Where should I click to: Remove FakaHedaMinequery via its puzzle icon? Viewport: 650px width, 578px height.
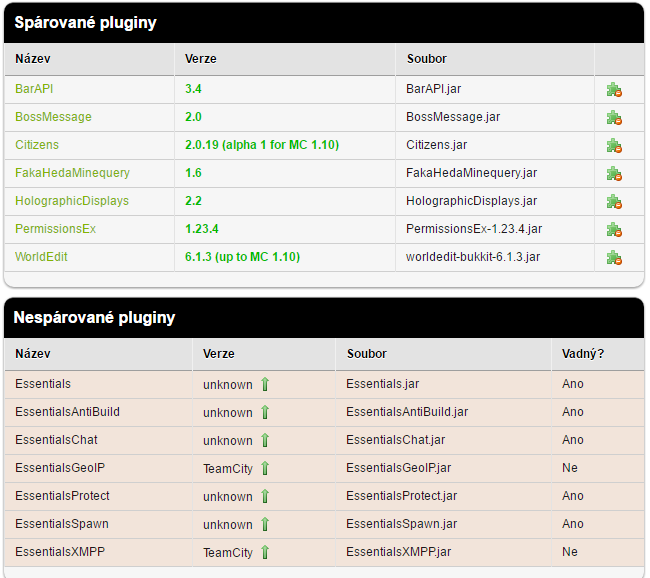[614, 174]
